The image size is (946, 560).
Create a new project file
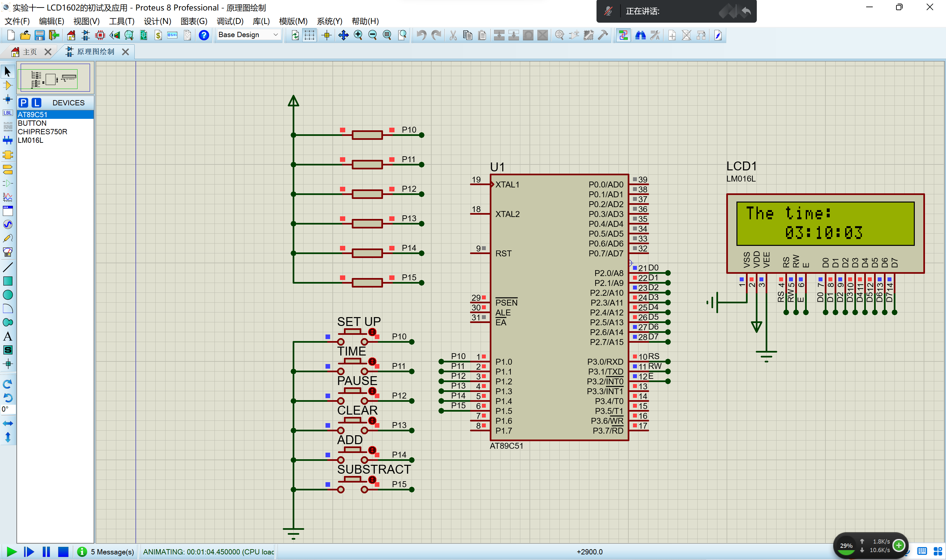(11, 35)
